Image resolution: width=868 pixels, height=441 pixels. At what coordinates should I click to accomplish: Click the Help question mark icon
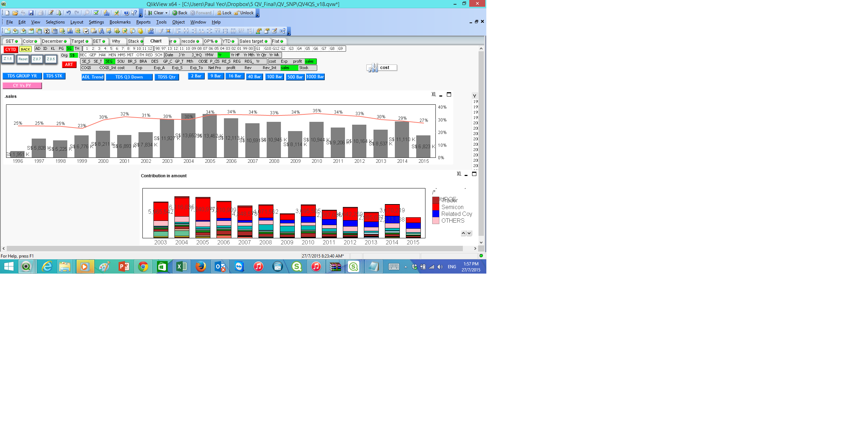(x=126, y=13)
